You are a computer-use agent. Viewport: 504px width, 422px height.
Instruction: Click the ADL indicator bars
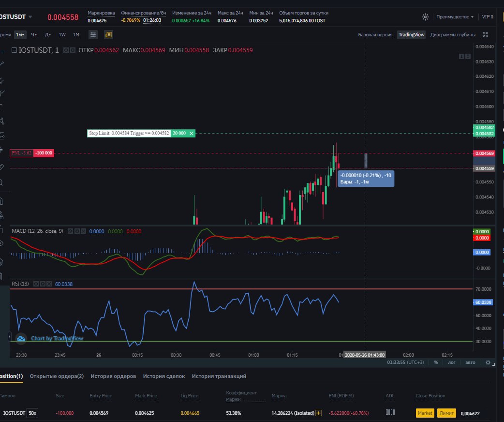390,412
